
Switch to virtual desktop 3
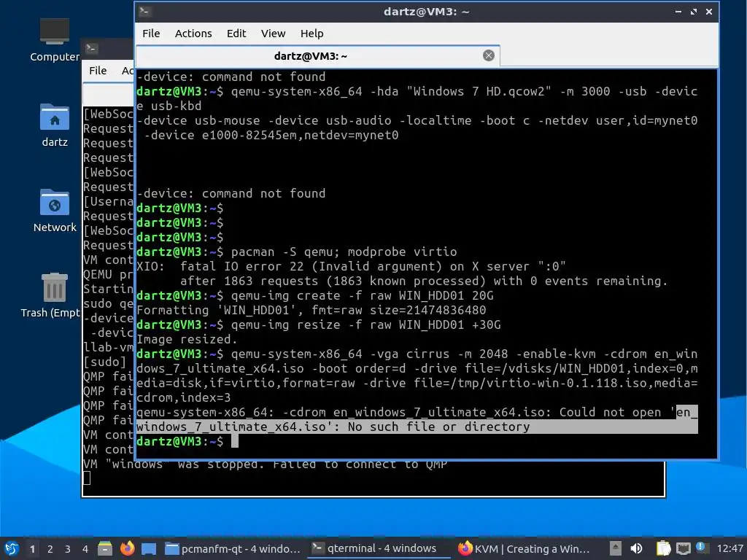68,549
